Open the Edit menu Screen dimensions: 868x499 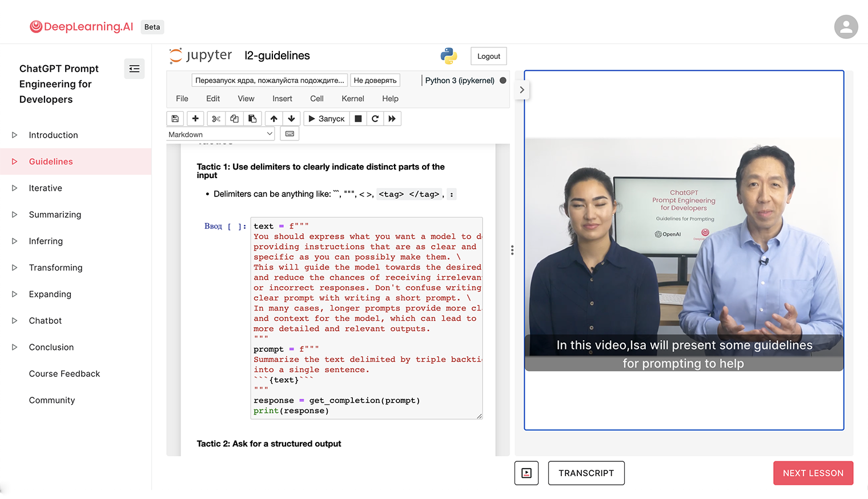(x=213, y=99)
